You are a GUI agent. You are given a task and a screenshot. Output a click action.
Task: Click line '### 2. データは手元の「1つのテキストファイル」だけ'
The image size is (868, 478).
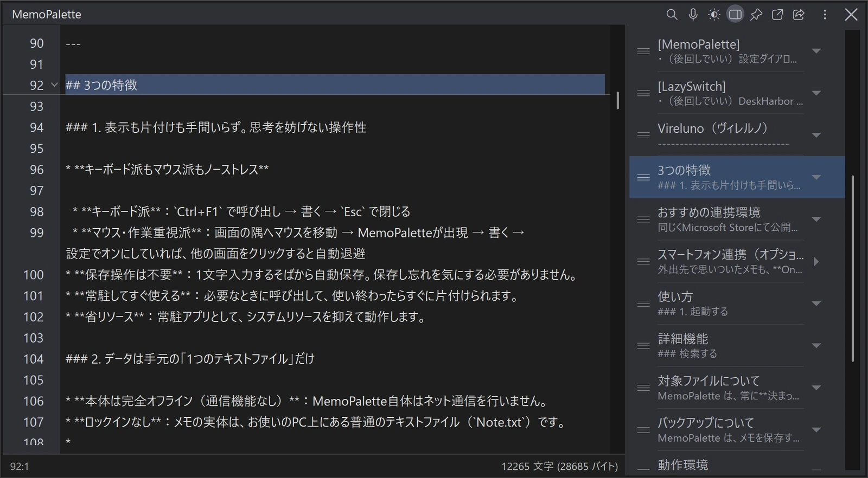tap(190, 359)
